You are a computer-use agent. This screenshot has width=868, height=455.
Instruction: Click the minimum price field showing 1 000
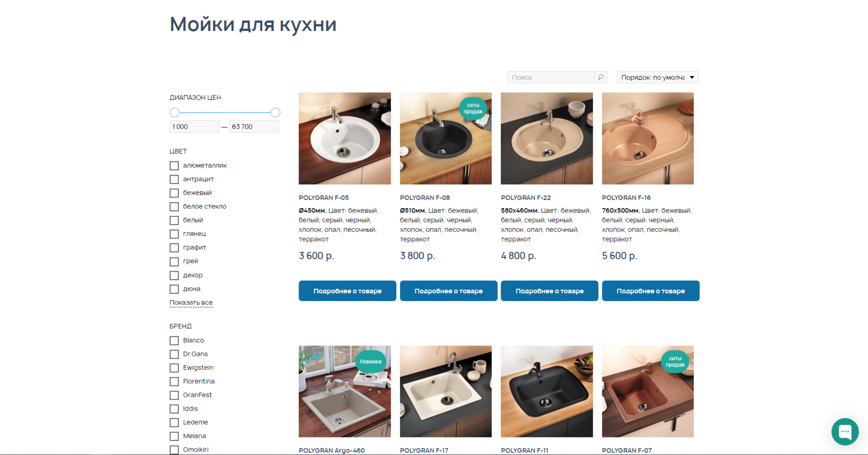pyautogui.click(x=194, y=127)
